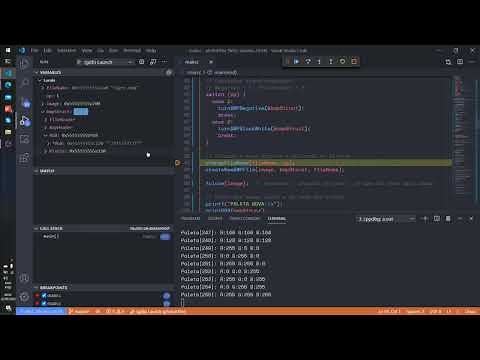Select the debug configuration dropdown (gdb) Launch
Viewport: 480px width, 360px height.
[x=105, y=62]
